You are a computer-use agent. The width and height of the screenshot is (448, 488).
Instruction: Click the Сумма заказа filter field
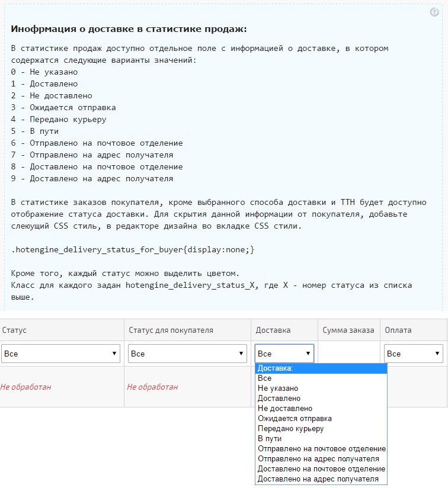tap(349, 354)
